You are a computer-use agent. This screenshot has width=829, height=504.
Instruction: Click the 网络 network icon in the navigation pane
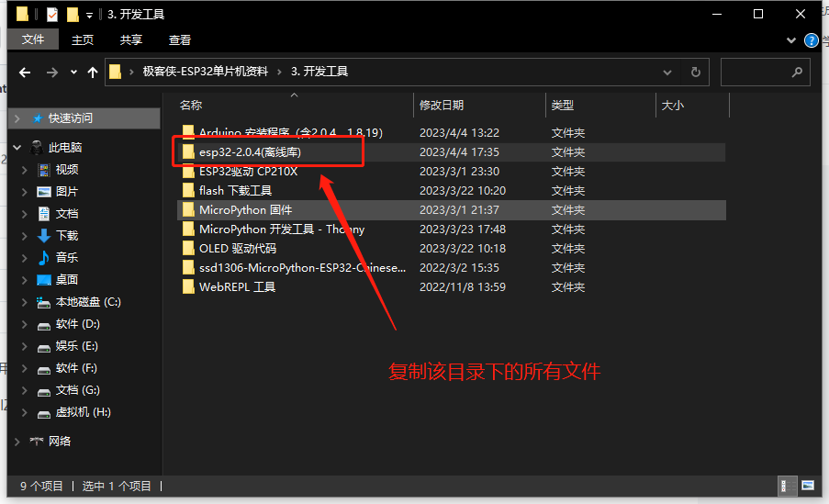[x=38, y=441]
